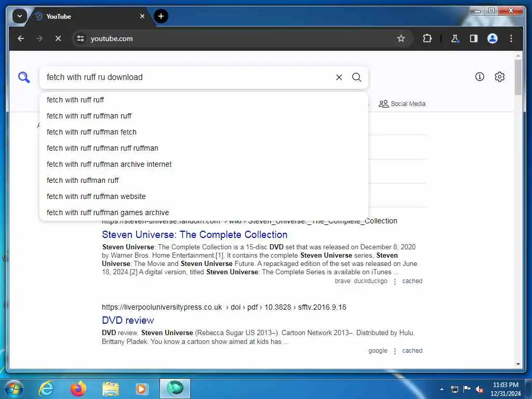Launch Internet Explorer from taskbar

46,389
